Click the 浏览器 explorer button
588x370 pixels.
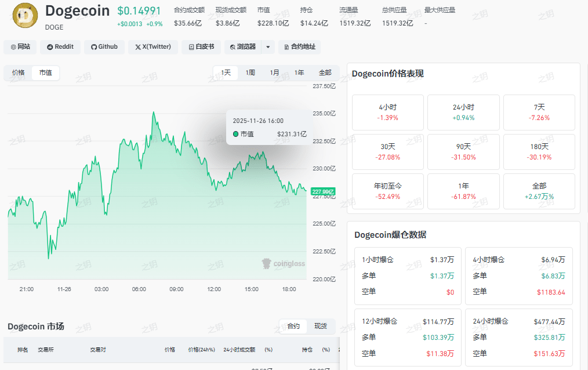pyautogui.click(x=243, y=47)
